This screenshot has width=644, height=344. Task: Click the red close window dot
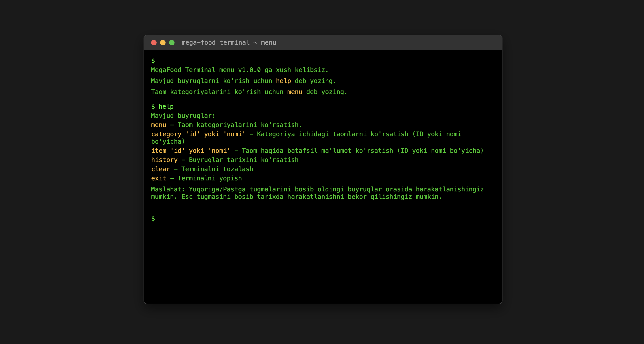[x=154, y=43]
